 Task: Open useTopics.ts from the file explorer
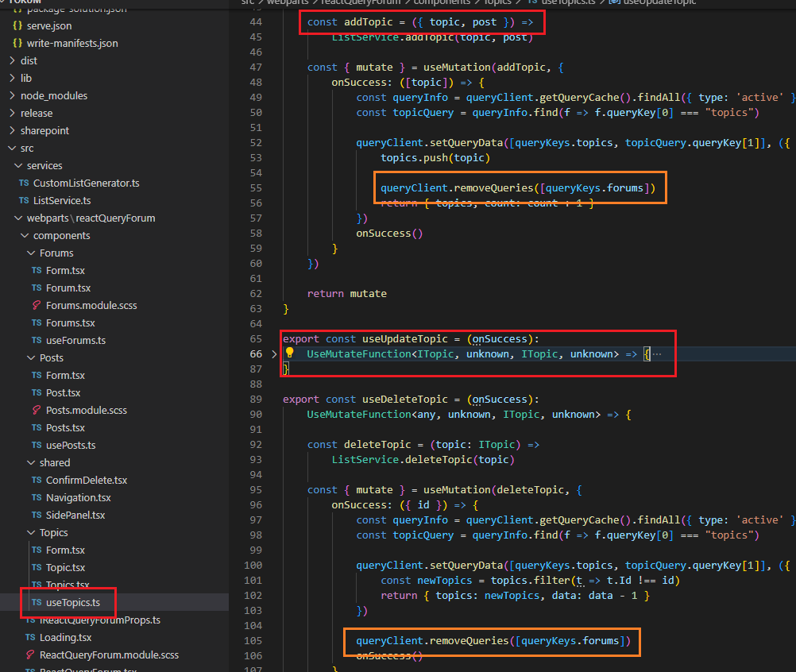72,603
